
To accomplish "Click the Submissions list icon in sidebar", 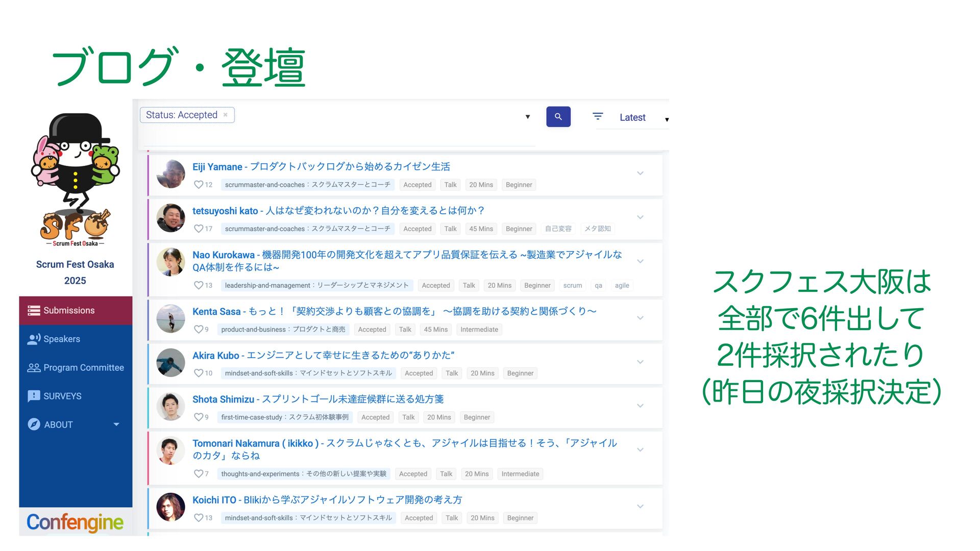I will tap(34, 311).
